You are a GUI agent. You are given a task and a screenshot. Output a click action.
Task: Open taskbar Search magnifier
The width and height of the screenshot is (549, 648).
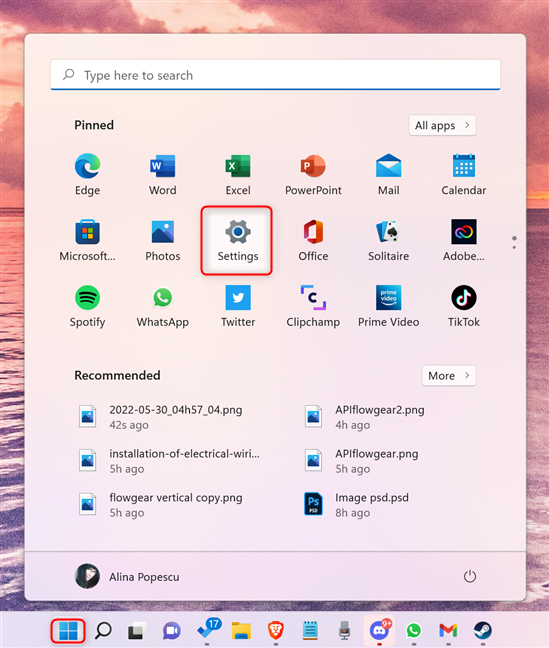click(x=103, y=631)
